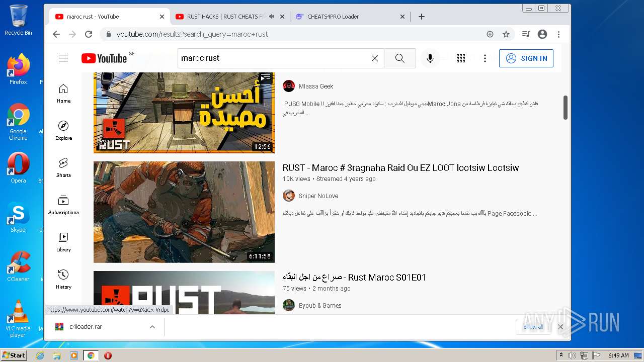Open the 6:11:58 stream thumbnail
644x362 pixels.
tap(184, 212)
